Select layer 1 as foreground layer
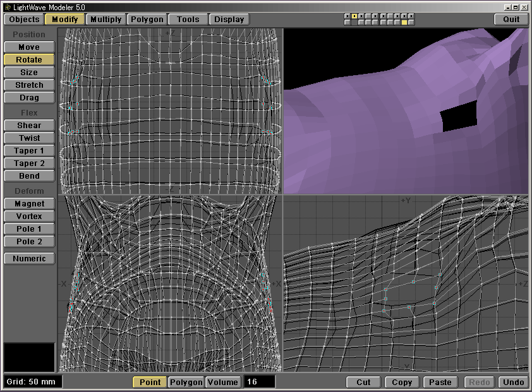 (x=347, y=15)
